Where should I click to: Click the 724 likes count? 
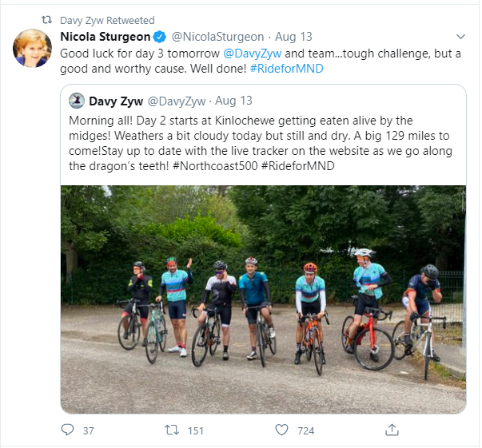pos(305,430)
